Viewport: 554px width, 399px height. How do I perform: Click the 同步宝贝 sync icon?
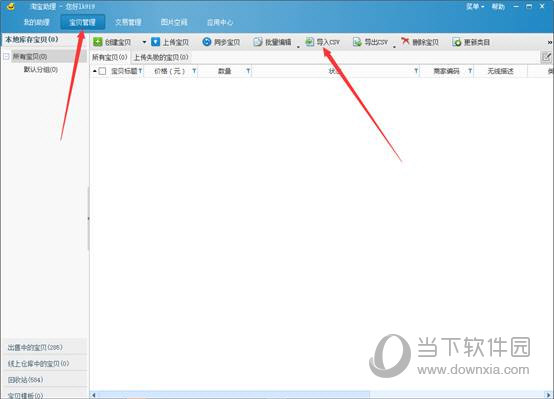[x=207, y=42]
